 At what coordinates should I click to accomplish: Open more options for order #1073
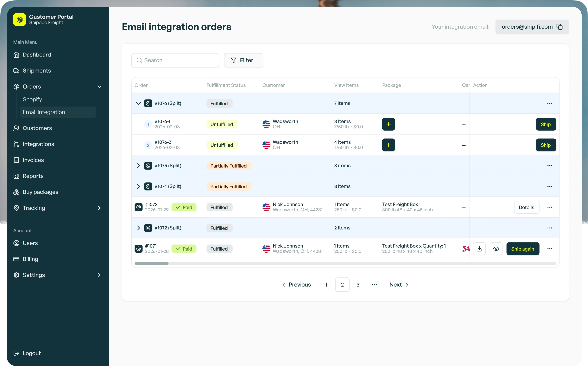coord(550,207)
